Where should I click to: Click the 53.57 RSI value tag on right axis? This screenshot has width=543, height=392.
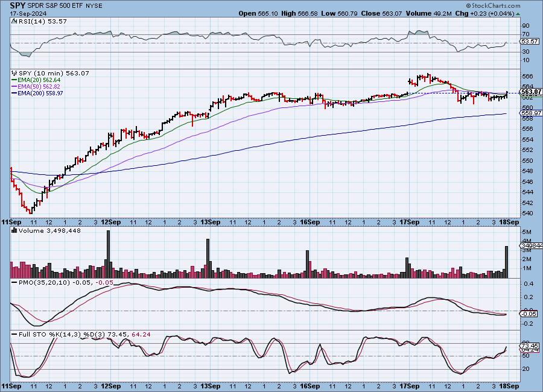tap(530, 41)
